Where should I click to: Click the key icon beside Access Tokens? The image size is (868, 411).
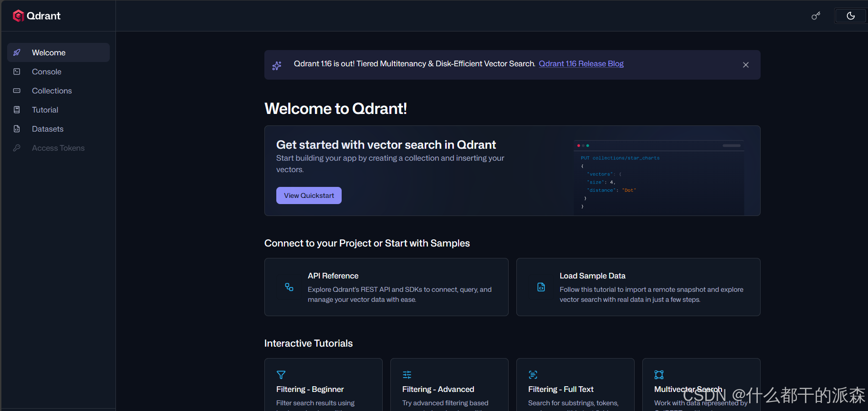[17, 148]
